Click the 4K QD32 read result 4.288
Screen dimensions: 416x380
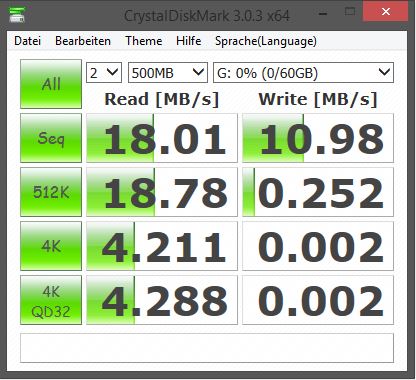point(162,300)
